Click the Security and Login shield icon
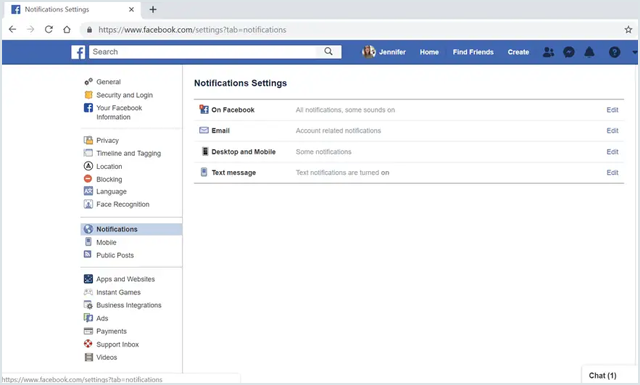This screenshot has width=640, height=385. (x=88, y=95)
